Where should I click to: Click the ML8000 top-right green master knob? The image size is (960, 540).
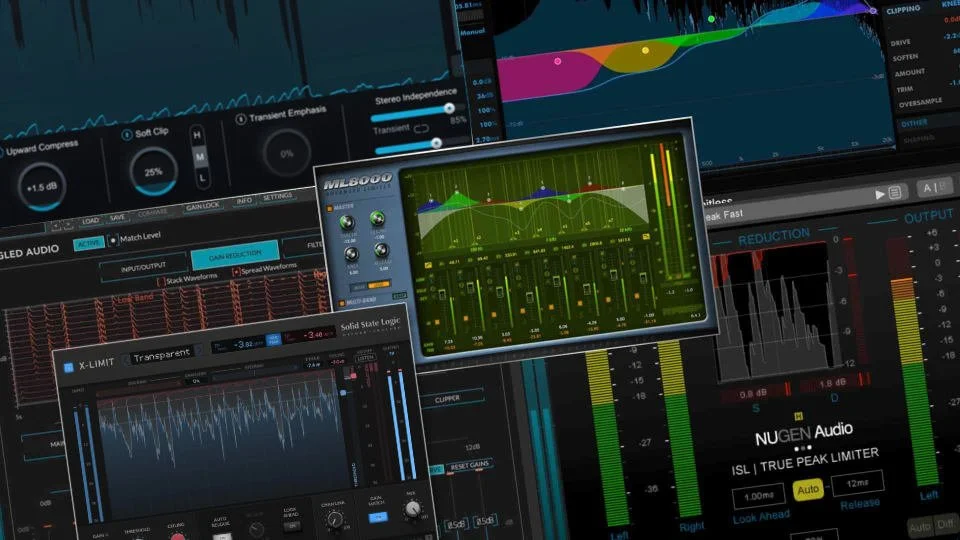[378, 219]
